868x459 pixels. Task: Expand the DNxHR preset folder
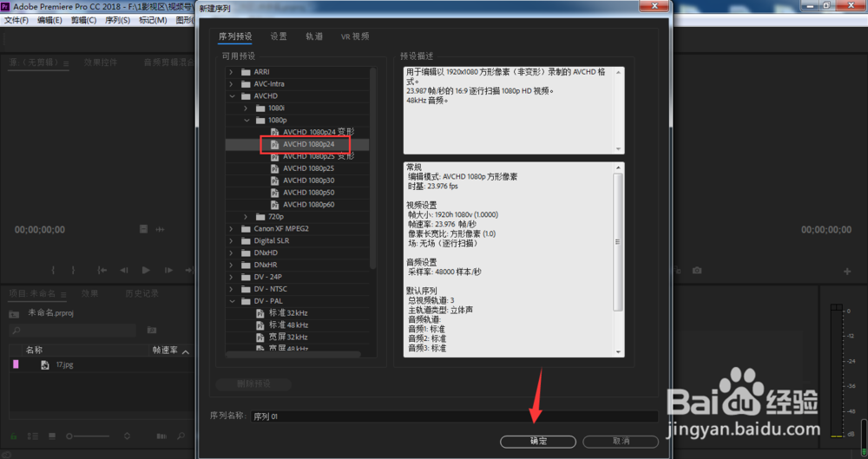(x=232, y=265)
